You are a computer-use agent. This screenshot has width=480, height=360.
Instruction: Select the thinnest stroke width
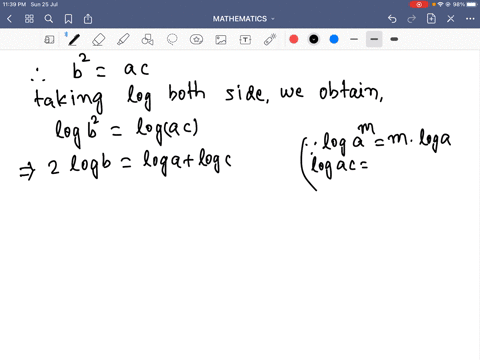click(354, 39)
